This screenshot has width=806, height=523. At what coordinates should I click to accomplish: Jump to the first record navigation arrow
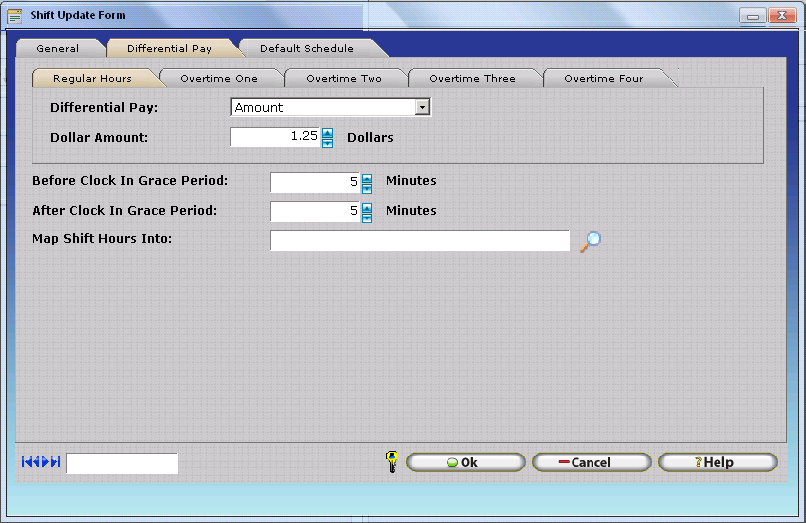(27, 462)
